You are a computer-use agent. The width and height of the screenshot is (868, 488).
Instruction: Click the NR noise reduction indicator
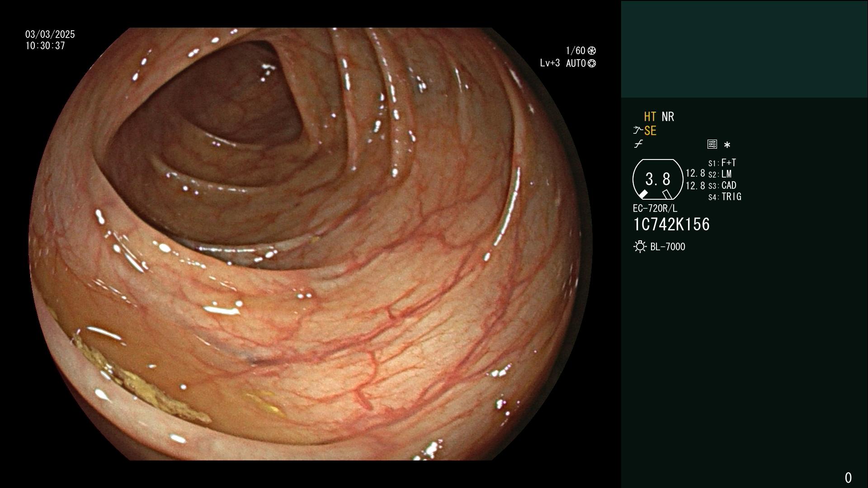tap(668, 117)
